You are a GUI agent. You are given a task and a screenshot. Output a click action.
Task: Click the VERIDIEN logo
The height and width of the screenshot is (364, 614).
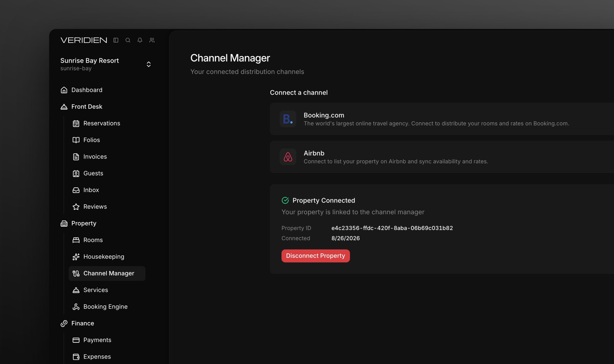click(x=84, y=40)
